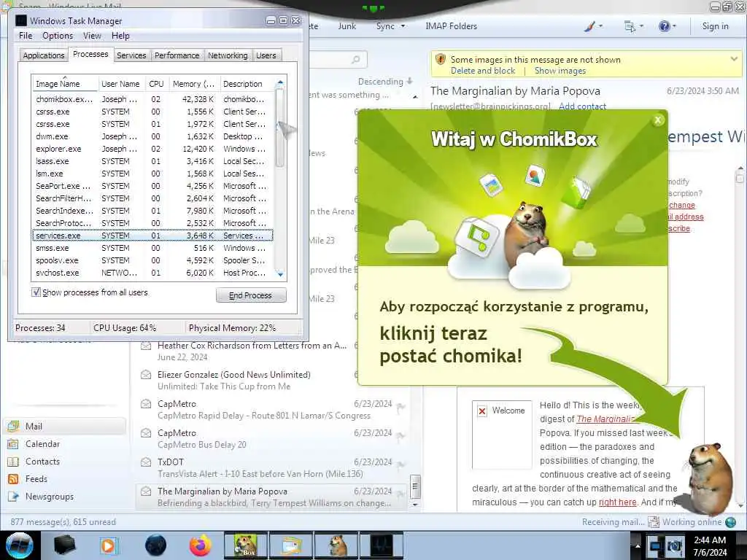Switch to ChomikBox taskbar button labeled Box
This screenshot has height=560, width=747.
coord(245,545)
